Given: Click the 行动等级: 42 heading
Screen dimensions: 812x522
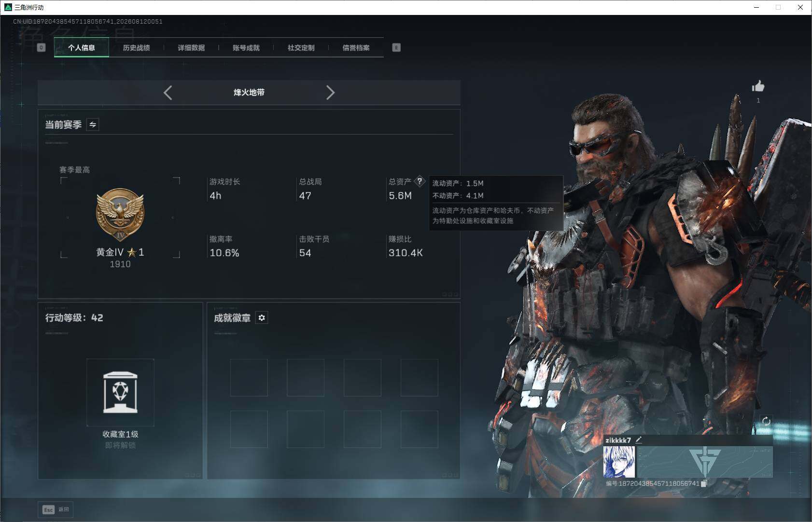Looking at the screenshot, I should 74,317.
